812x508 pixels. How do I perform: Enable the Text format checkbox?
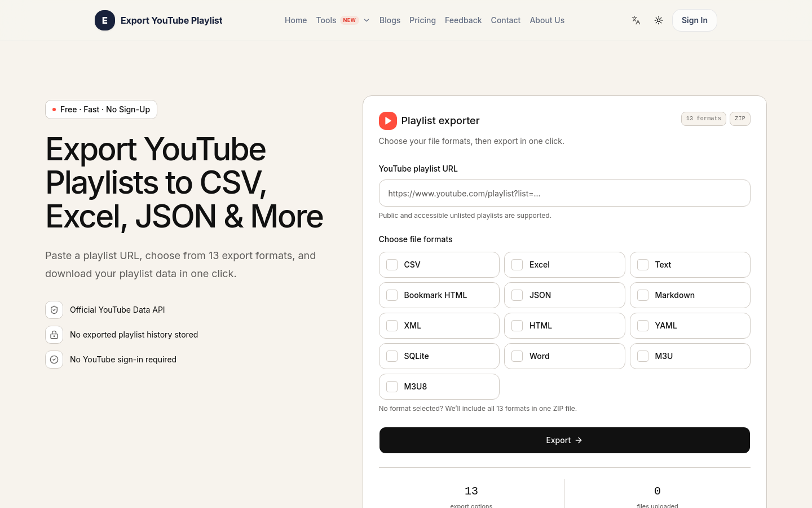tap(643, 265)
